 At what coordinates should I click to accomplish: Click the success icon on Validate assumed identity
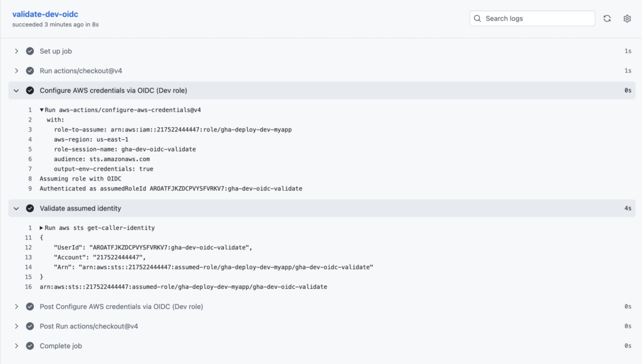tap(30, 207)
